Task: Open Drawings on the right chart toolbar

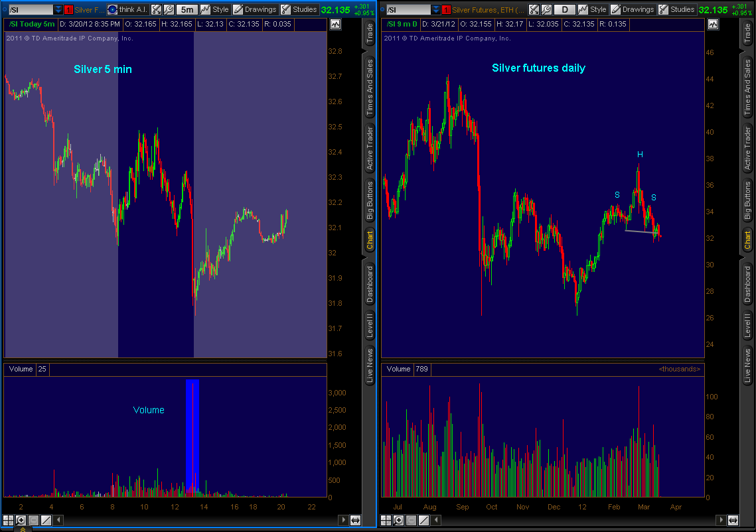Action: point(632,10)
